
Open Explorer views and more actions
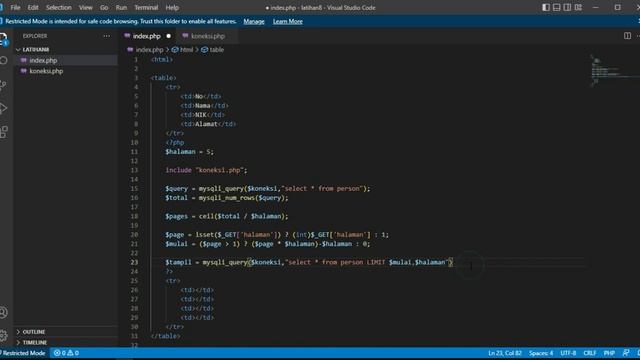click(x=107, y=36)
